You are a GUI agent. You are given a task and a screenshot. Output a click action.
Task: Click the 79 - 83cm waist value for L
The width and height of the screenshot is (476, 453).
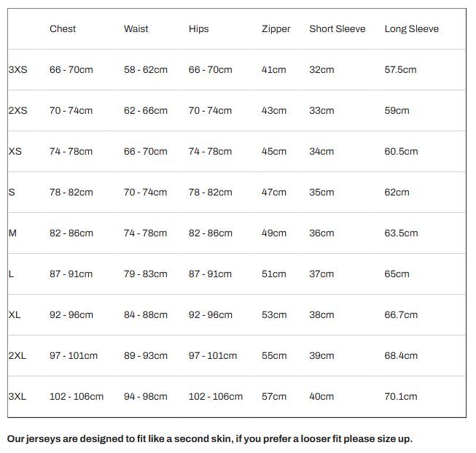[x=146, y=274]
